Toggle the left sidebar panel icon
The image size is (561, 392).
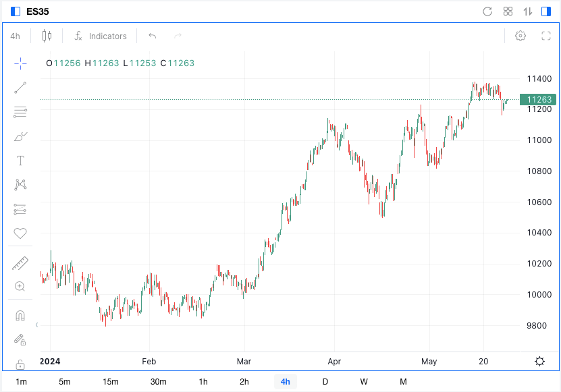16,11
